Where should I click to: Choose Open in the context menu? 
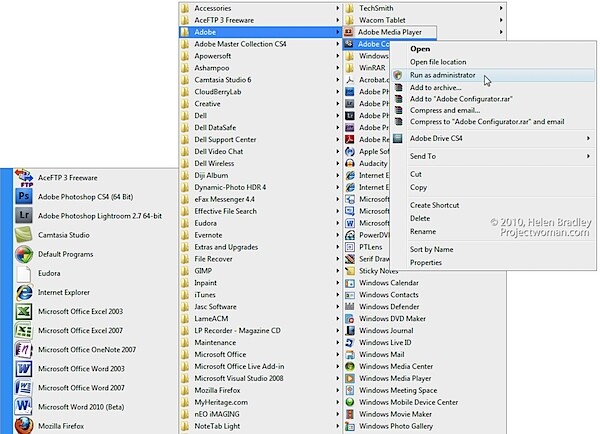(420, 49)
